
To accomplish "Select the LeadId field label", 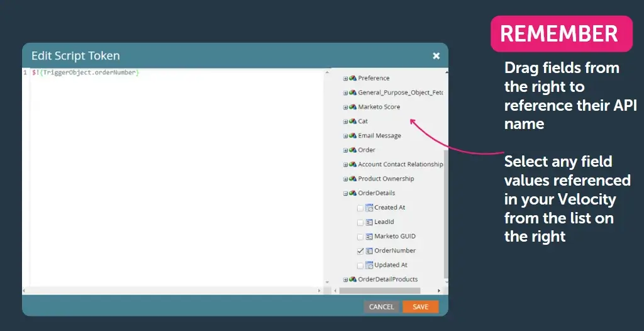I will pos(384,222).
